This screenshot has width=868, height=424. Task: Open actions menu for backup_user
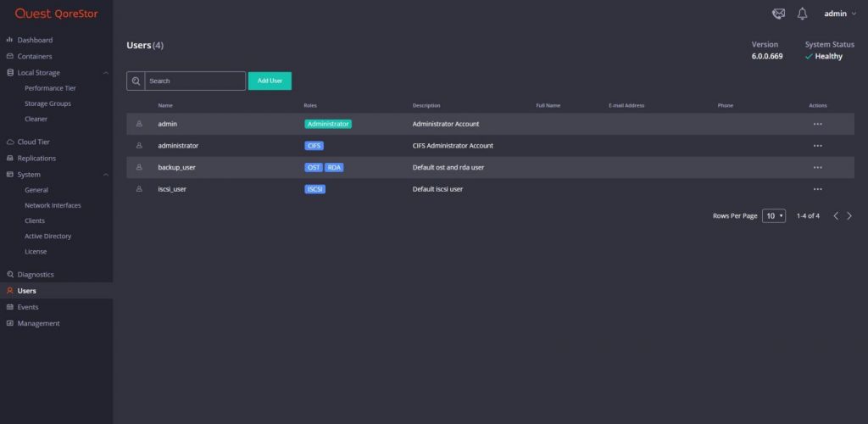[x=818, y=167]
